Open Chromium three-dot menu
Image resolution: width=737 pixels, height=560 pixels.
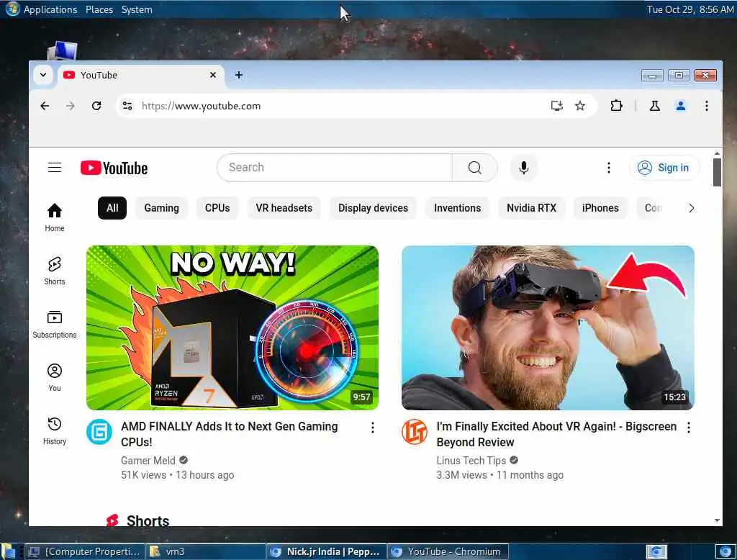click(x=707, y=106)
